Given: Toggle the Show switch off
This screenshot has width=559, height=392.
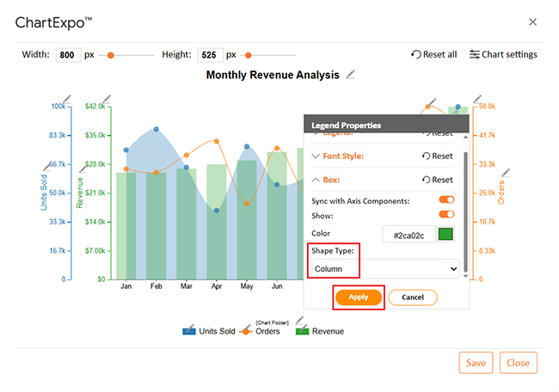Looking at the screenshot, I should (446, 214).
